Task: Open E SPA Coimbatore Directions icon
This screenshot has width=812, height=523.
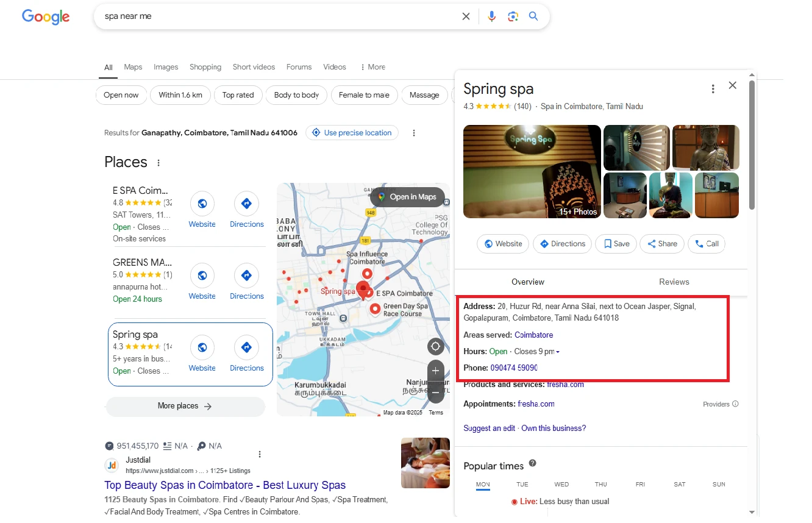Action: point(246,204)
